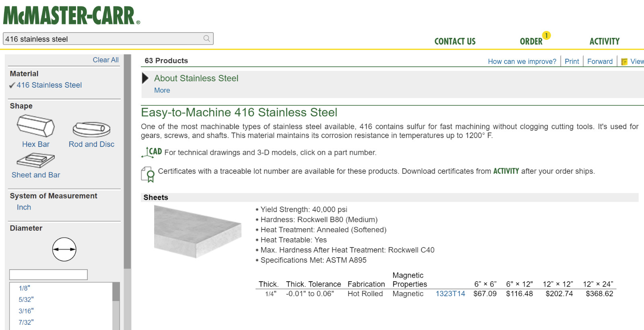The width and height of the screenshot is (644, 330).
Task: Click the order count badge
Action: click(546, 35)
